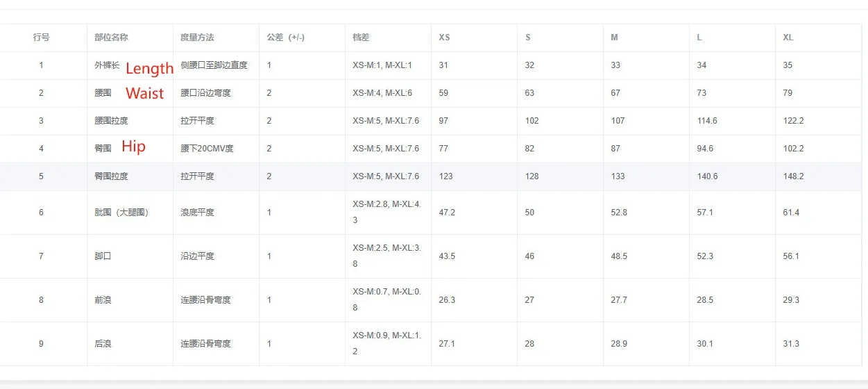This screenshot has width=868, height=389.
Task: Click the 部位名称 column header
Action: (111, 38)
